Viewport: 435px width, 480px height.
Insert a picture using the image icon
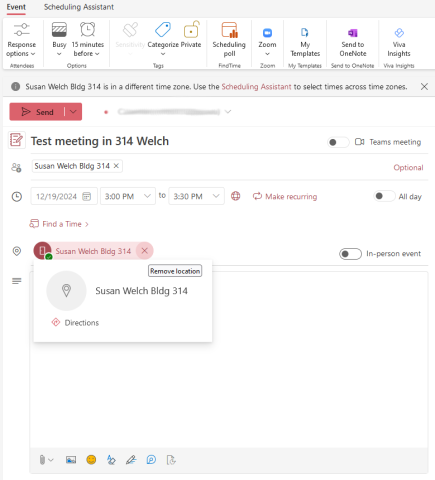pos(71,460)
